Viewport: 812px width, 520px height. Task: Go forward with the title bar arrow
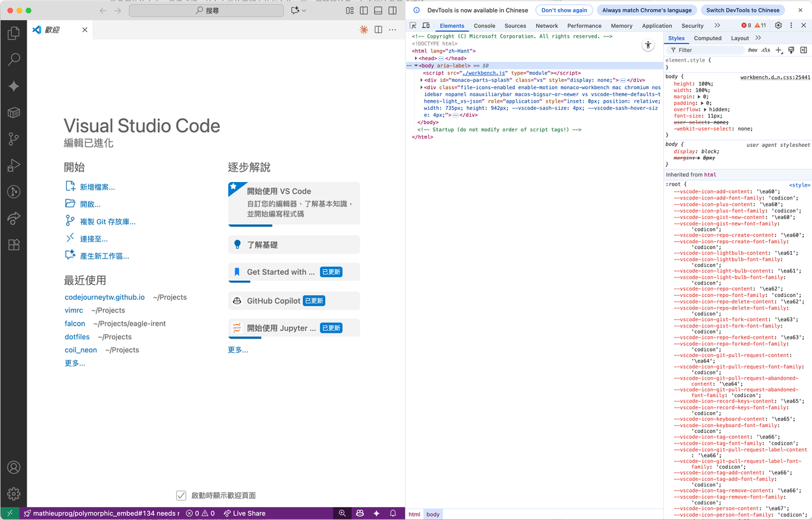pos(118,10)
